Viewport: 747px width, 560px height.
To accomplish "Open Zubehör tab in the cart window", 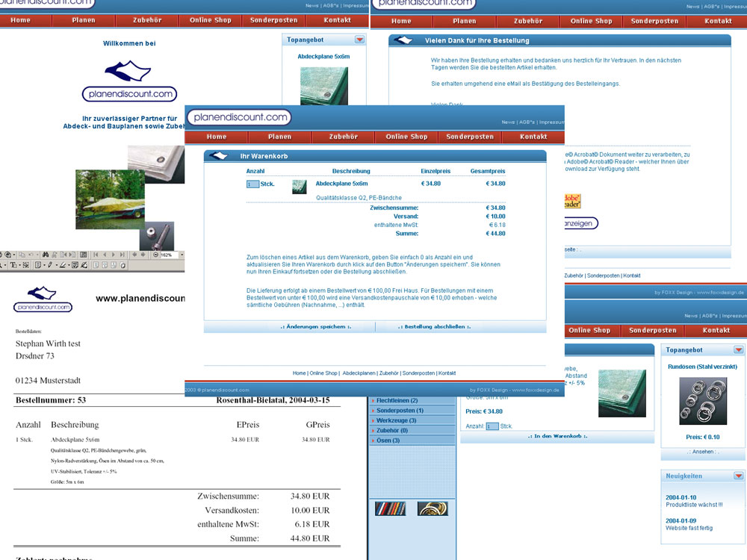I will click(343, 137).
